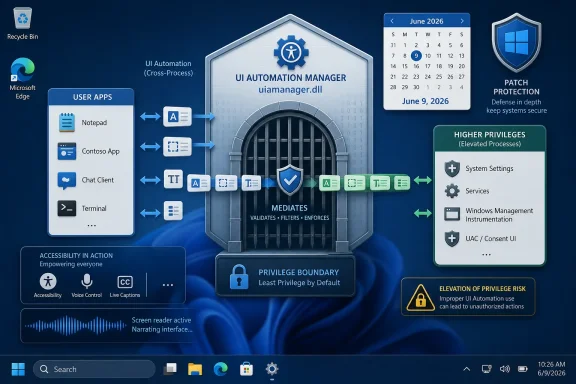Click the 'User Apps' panel header

point(91,97)
